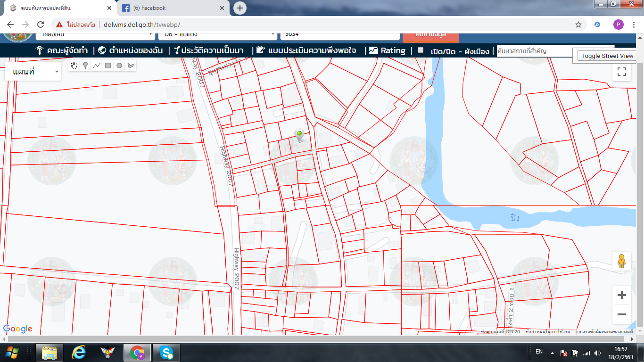Select the marker drawing tool
Screen dimensions: 644x362
[85, 66]
